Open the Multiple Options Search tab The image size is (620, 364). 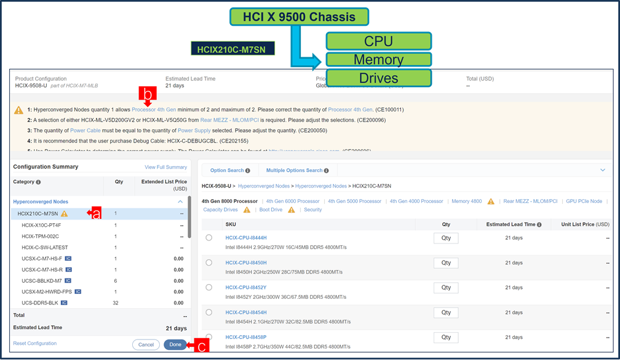tap(297, 171)
